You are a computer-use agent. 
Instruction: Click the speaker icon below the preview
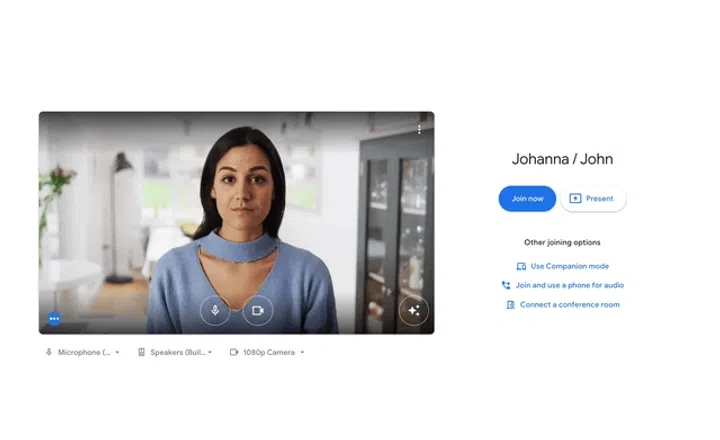coord(142,352)
